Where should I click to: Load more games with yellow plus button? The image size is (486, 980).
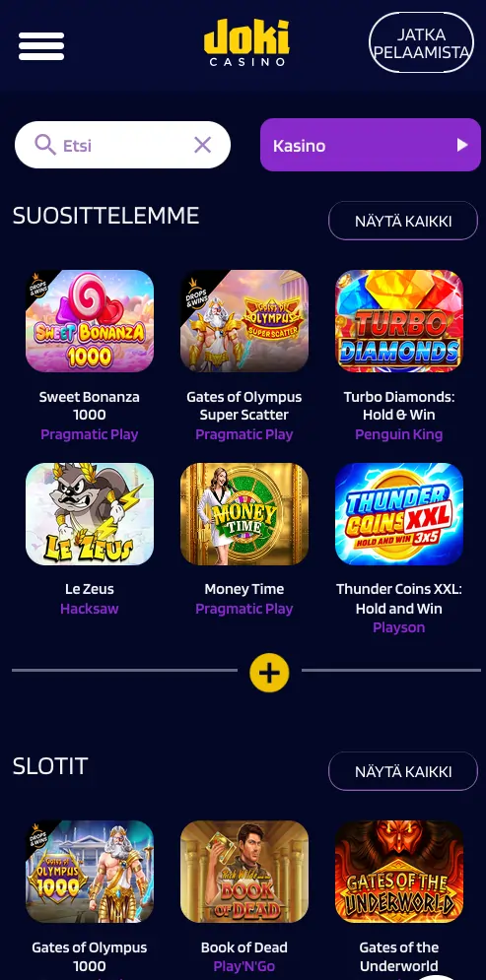point(269,673)
